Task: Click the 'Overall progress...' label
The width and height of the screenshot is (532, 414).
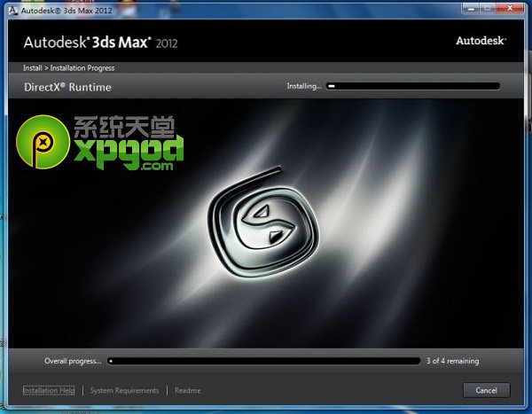Action: coord(73,361)
